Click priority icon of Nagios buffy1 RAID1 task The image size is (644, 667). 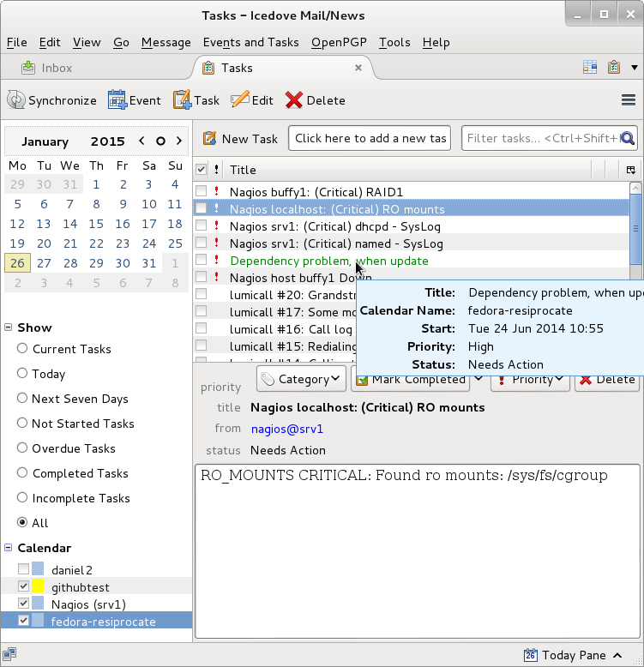(216, 191)
